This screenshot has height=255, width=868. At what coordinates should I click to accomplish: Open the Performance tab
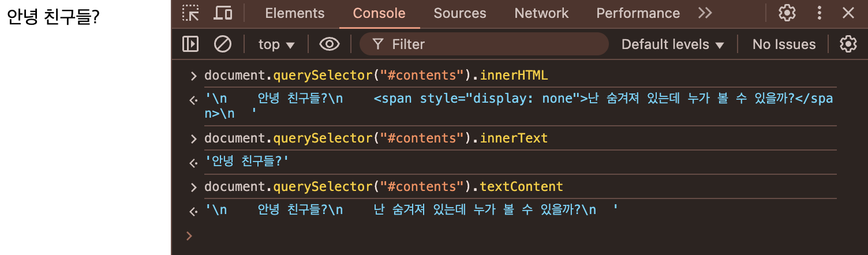(638, 13)
